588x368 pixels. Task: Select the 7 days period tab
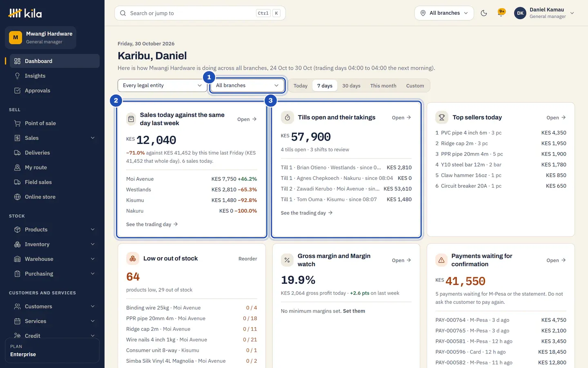(325, 85)
